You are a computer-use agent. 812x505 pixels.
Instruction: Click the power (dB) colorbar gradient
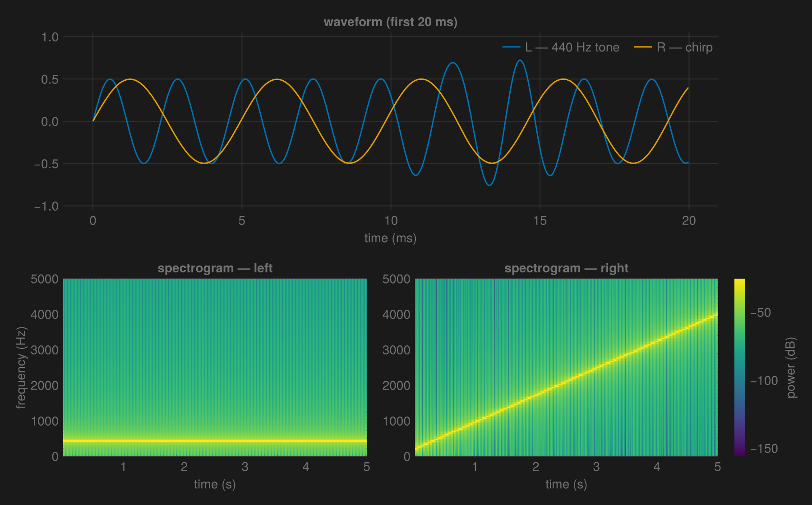[x=740, y=367]
